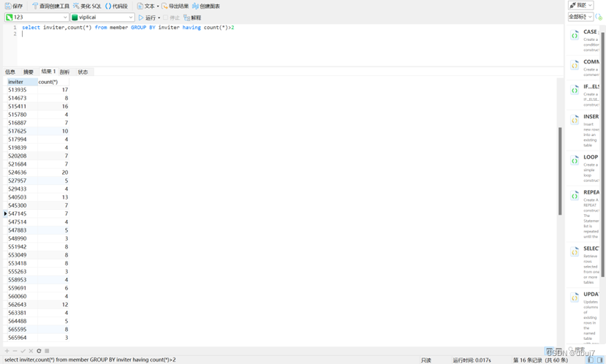
Task: Toggle the left pane from the status bar
Action: [x=590, y=360]
